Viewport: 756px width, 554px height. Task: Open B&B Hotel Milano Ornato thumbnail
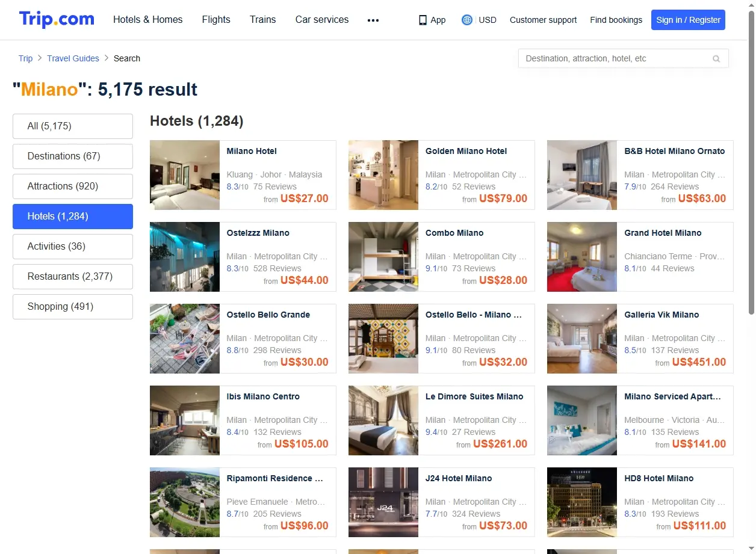pos(582,175)
